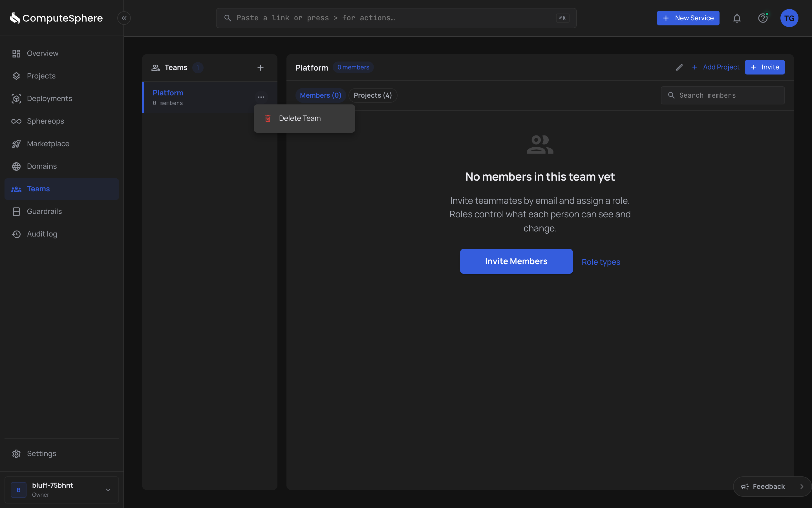Switch to the Members (0) tab
The width and height of the screenshot is (812, 508).
point(321,95)
